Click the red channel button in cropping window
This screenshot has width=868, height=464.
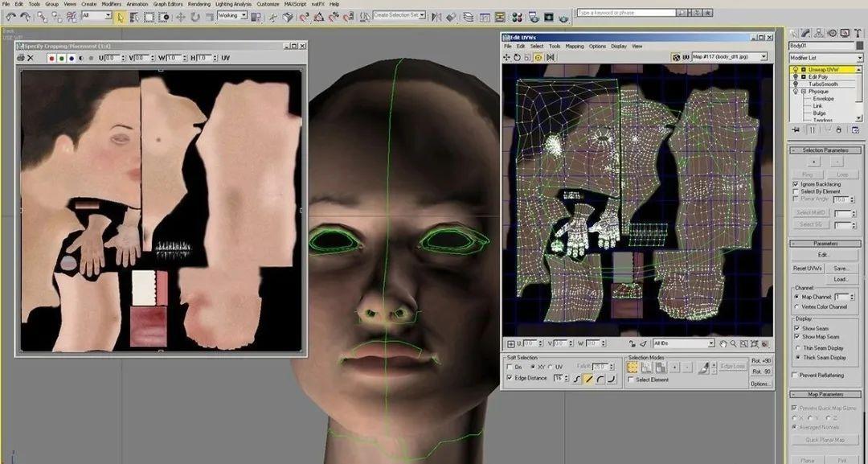click(51, 58)
